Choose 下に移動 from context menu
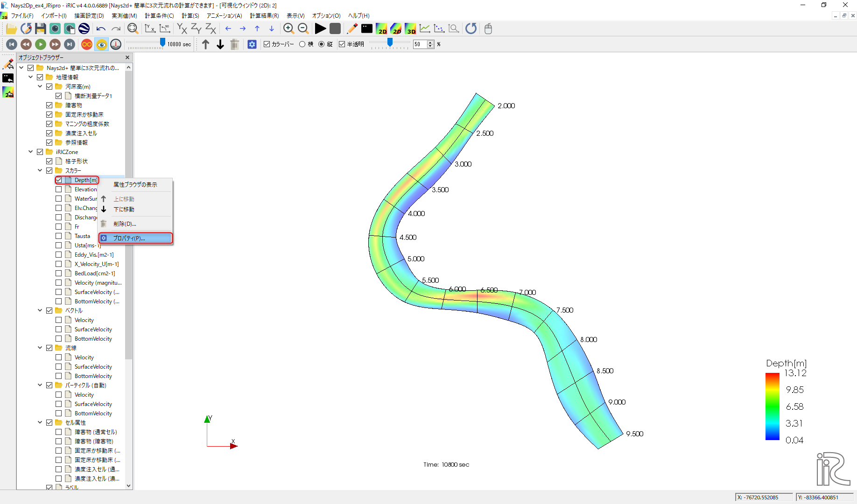Viewport: 857px width, 504px height. [x=135, y=210]
